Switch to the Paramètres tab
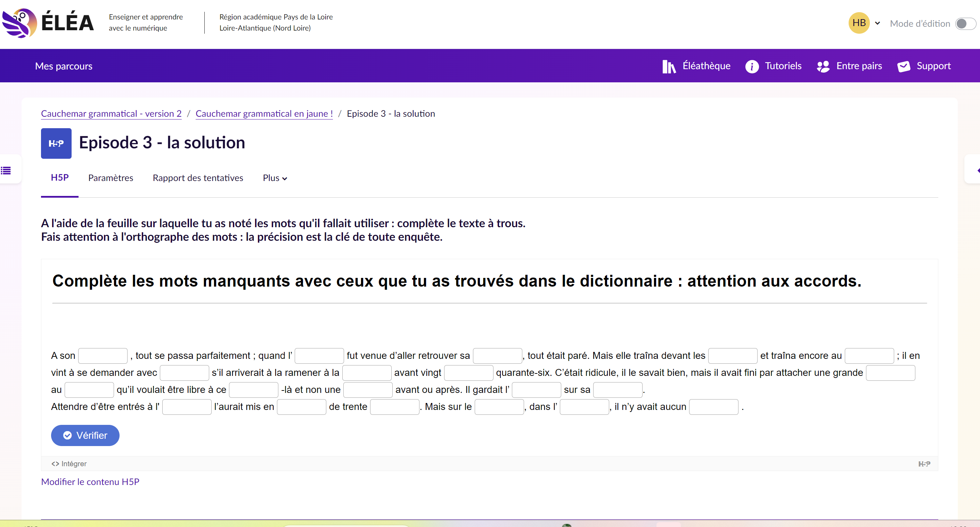980x527 pixels. [x=110, y=178]
